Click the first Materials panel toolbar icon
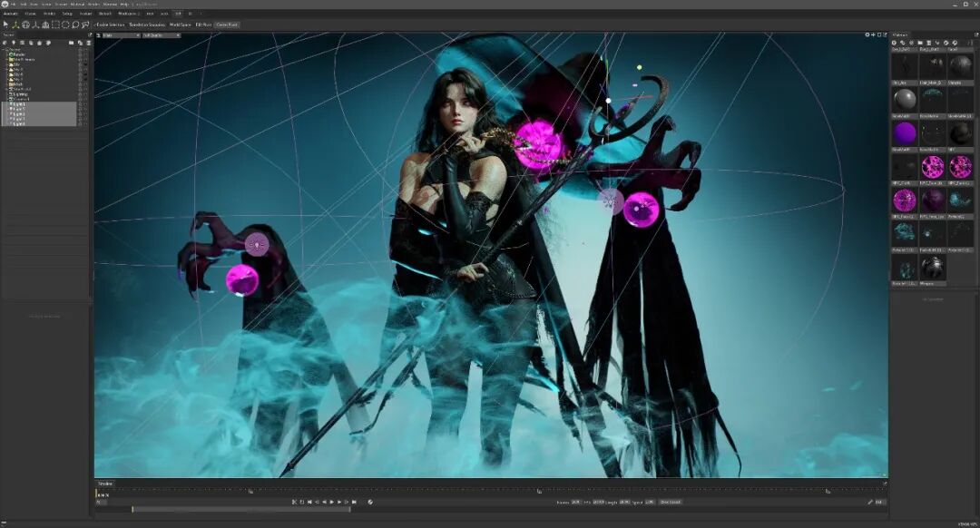The image size is (980, 528). pos(895,43)
